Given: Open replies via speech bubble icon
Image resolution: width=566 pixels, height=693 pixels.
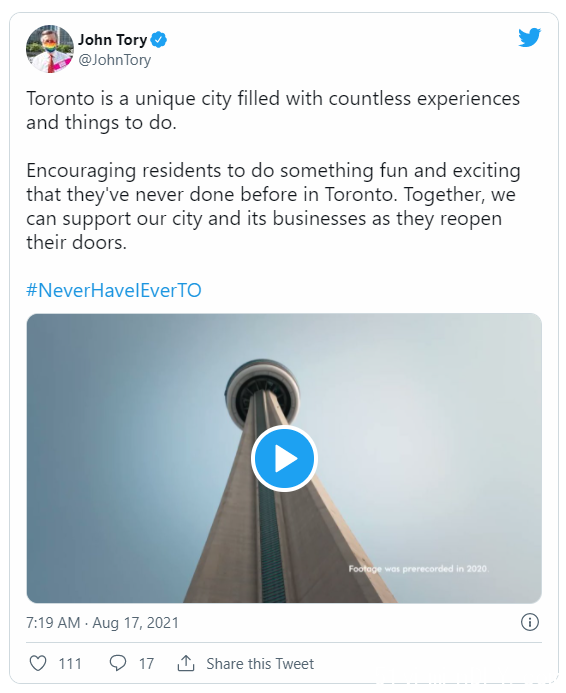Looking at the screenshot, I should [118, 663].
